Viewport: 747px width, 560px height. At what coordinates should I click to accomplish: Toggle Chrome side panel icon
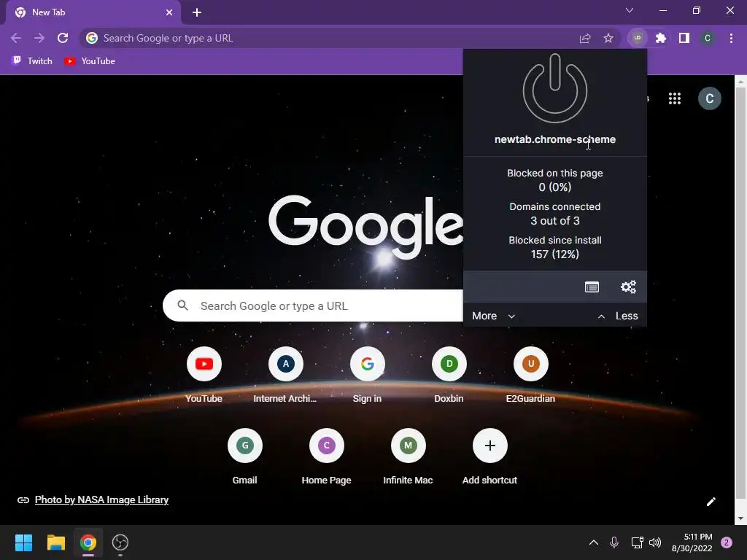click(x=684, y=38)
